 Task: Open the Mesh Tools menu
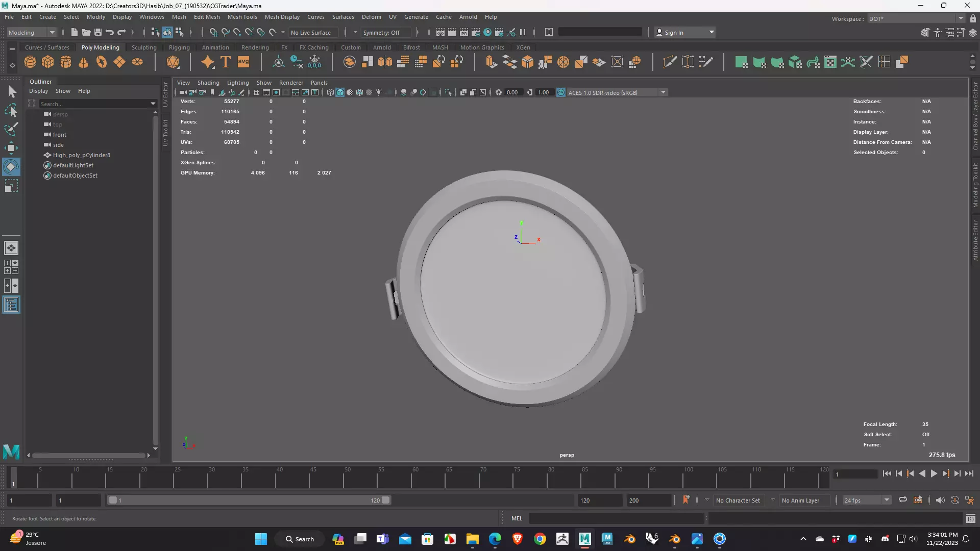click(x=242, y=17)
